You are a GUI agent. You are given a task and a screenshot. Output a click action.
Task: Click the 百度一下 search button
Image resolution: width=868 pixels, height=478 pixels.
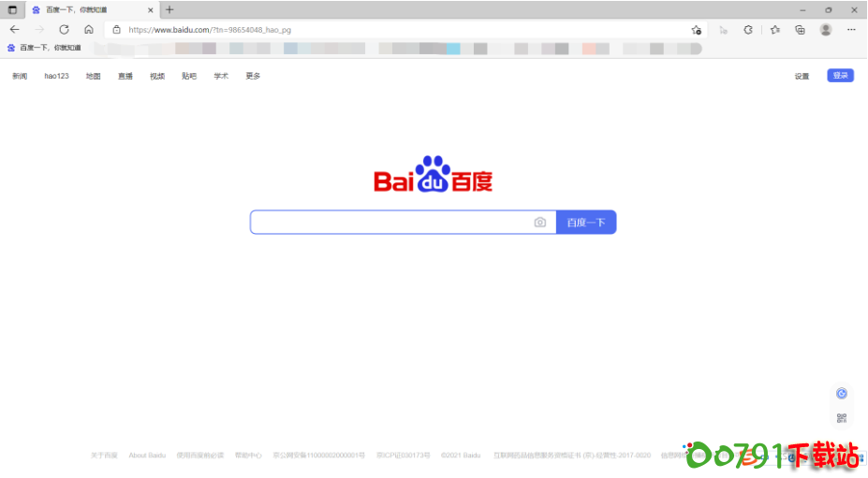point(586,223)
